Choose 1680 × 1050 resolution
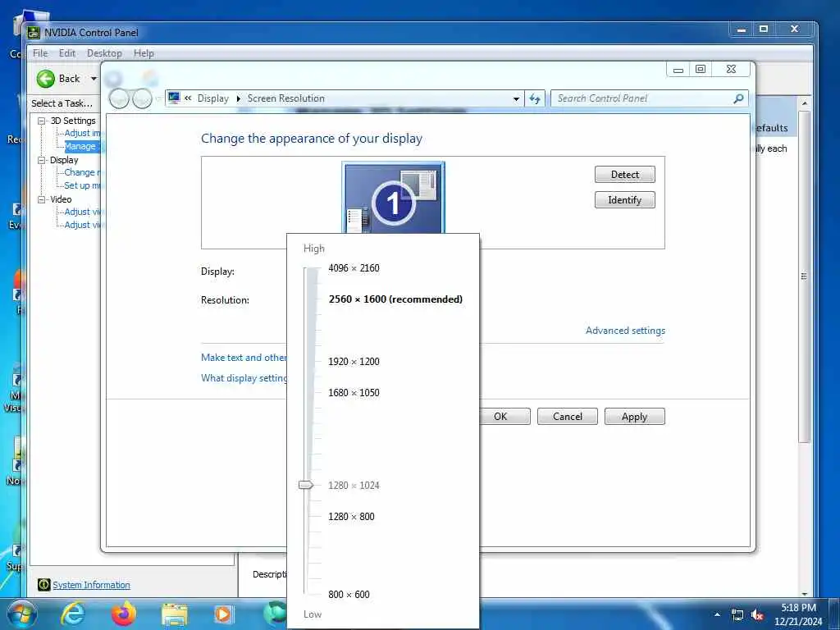This screenshot has height=630, width=840. click(x=354, y=393)
